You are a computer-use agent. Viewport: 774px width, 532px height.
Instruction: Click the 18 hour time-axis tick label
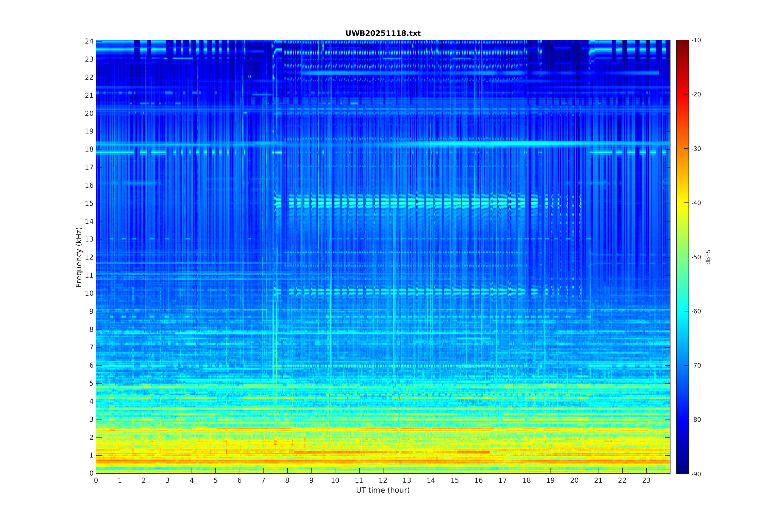pos(526,480)
